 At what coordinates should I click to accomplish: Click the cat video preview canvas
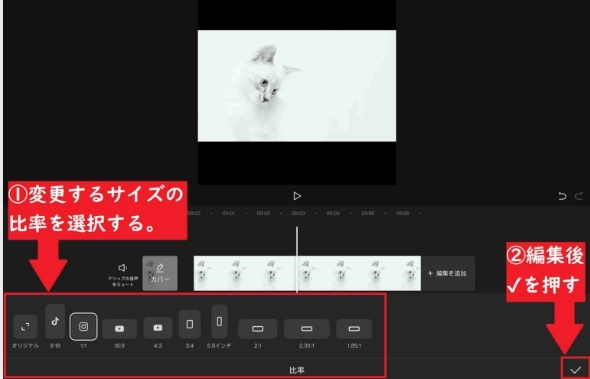(x=297, y=86)
